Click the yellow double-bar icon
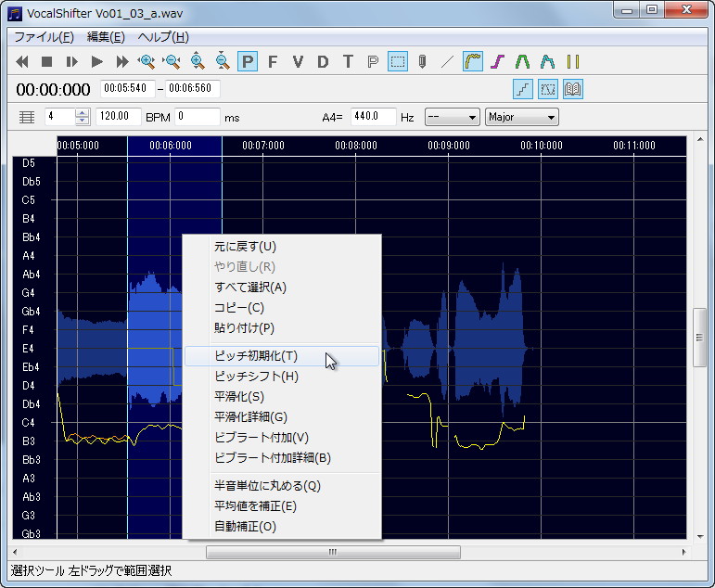 click(573, 61)
